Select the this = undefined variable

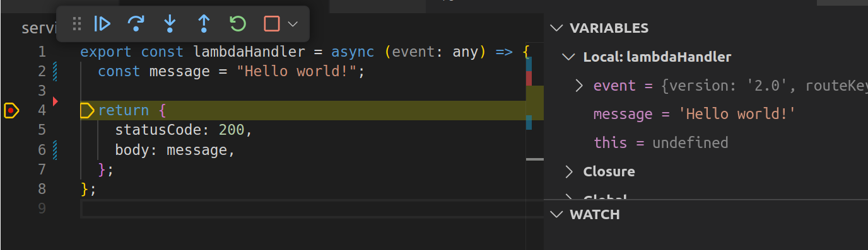point(660,143)
